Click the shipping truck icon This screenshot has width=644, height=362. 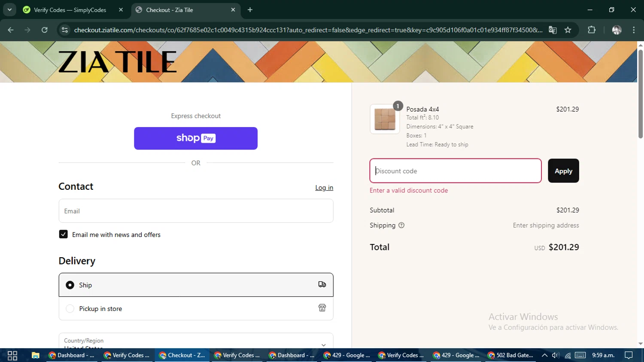[322, 285]
